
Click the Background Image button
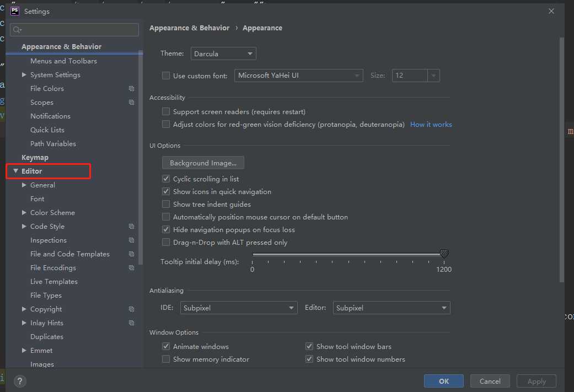click(203, 163)
